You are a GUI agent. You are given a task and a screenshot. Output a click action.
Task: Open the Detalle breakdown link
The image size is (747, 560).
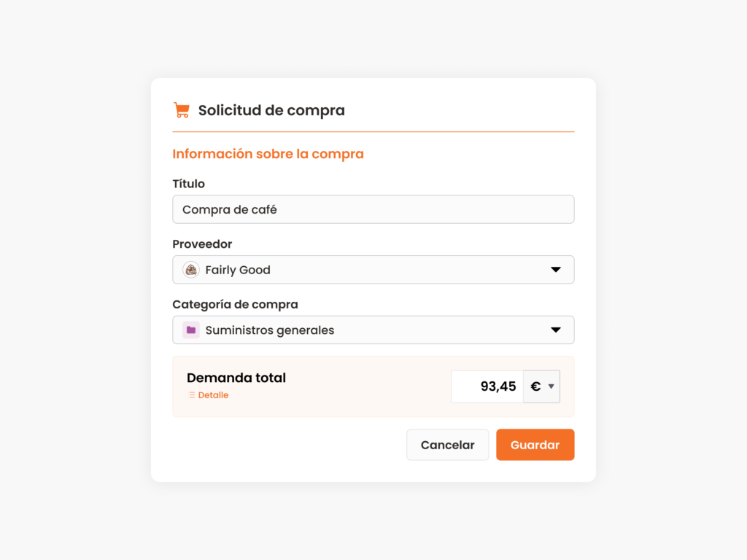213,394
